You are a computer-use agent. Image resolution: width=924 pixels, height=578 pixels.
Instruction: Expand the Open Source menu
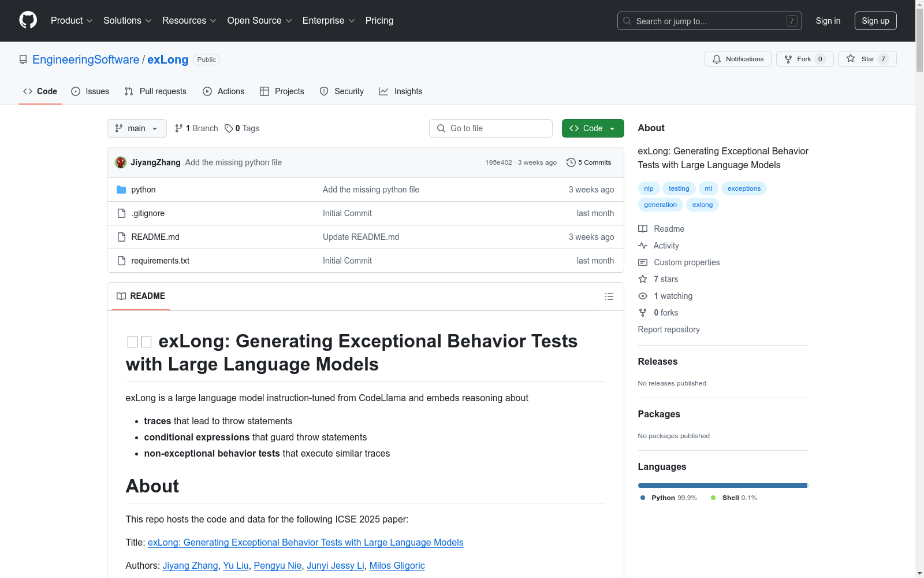[260, 21]
